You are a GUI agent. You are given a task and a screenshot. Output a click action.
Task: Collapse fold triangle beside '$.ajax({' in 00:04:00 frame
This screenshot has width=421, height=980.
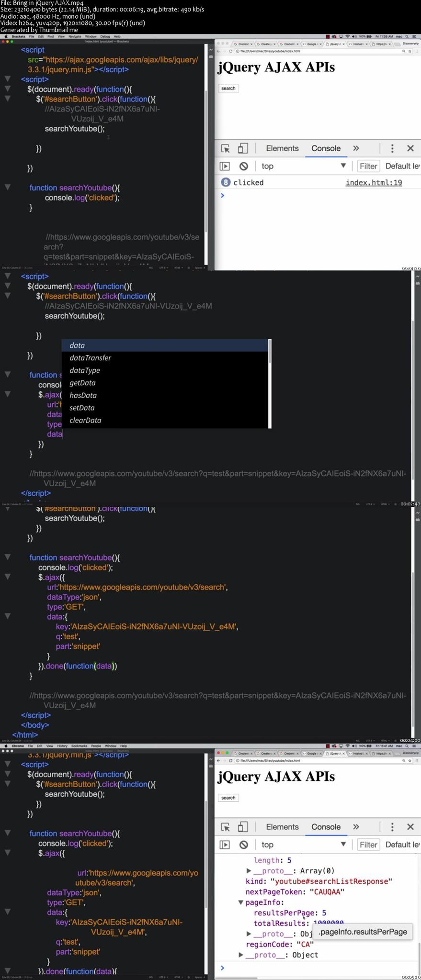8,577
